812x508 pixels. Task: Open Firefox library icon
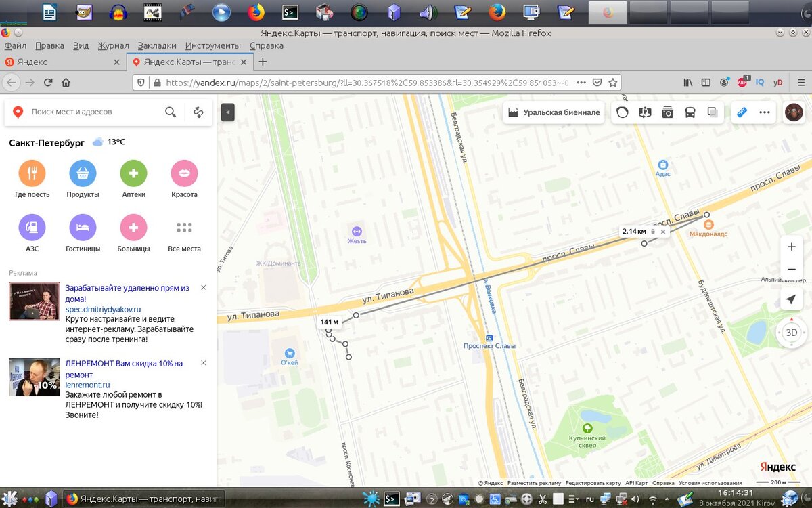click(687, 83)
